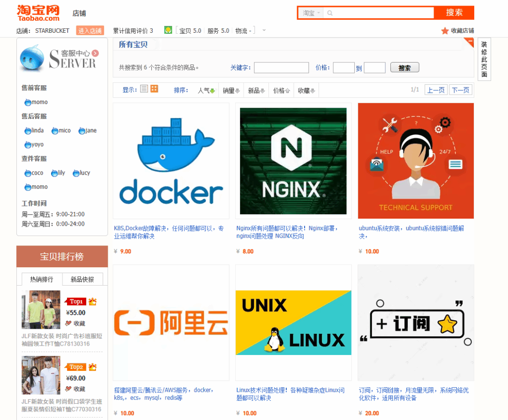
Task: Sort products by 销量
Action: pyautogui.click(x=231, y=90)
